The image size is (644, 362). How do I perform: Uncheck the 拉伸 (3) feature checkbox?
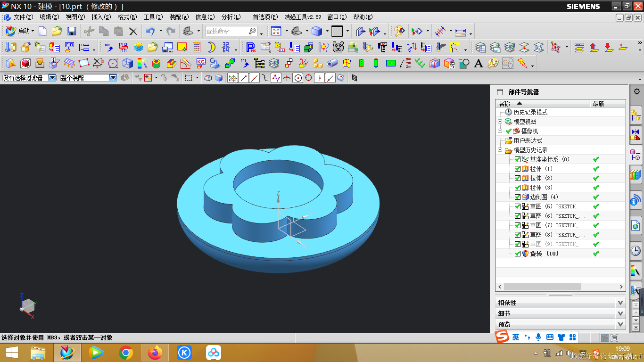pos(518,188)
